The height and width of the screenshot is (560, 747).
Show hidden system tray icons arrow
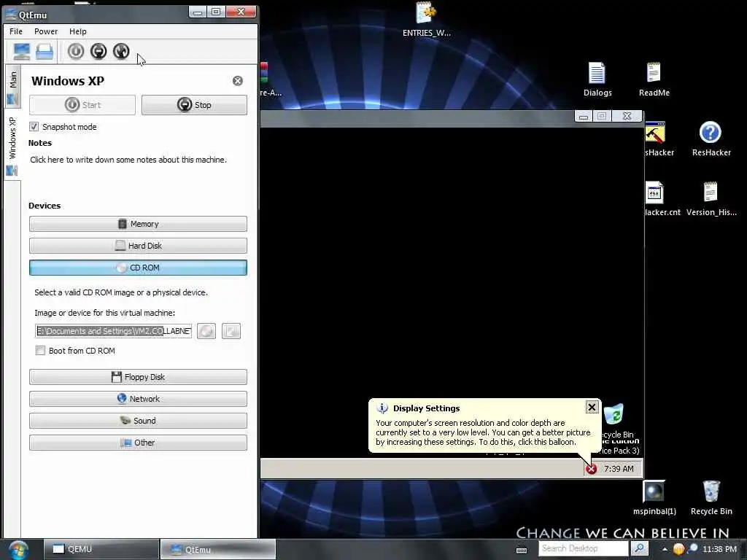coord(664,549)
